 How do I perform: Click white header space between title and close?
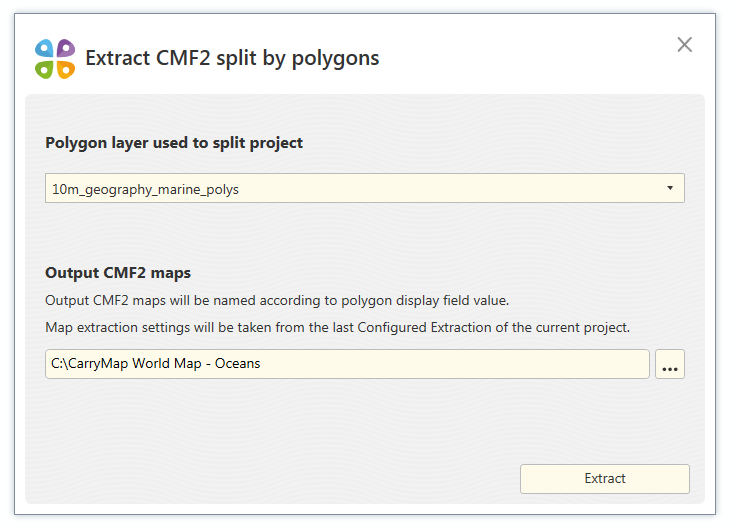click(x=524, y=58)
